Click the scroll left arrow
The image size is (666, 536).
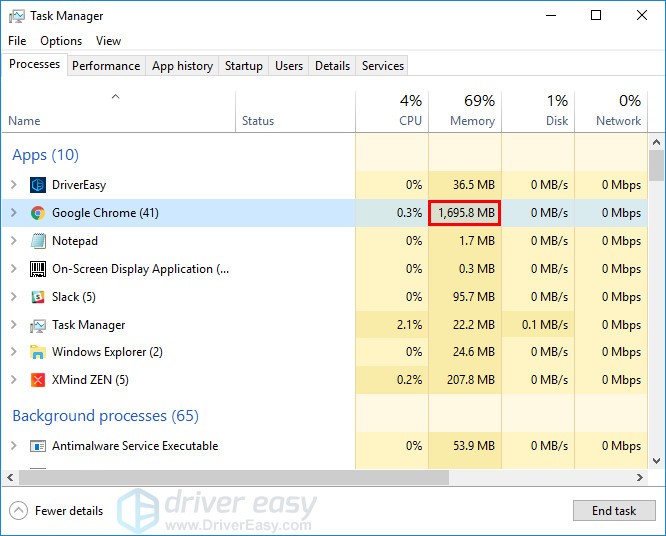10,477
